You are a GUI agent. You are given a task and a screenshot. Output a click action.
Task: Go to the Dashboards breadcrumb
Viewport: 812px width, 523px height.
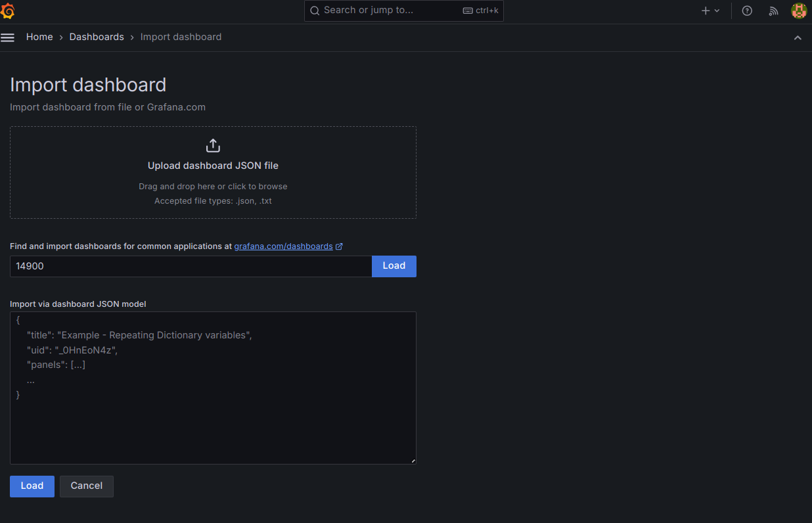point(97,37)
